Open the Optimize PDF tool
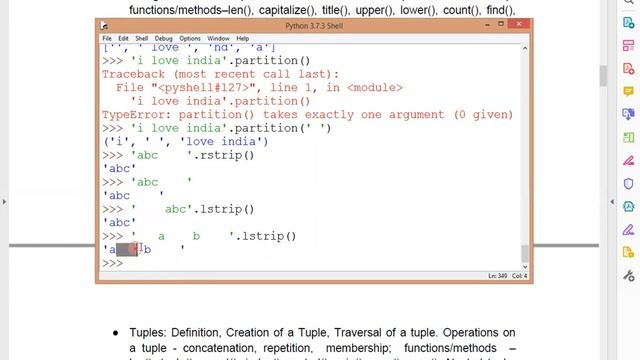Viewport: 640px width, 360px height. pyautogui.click(x=629, y=207)
